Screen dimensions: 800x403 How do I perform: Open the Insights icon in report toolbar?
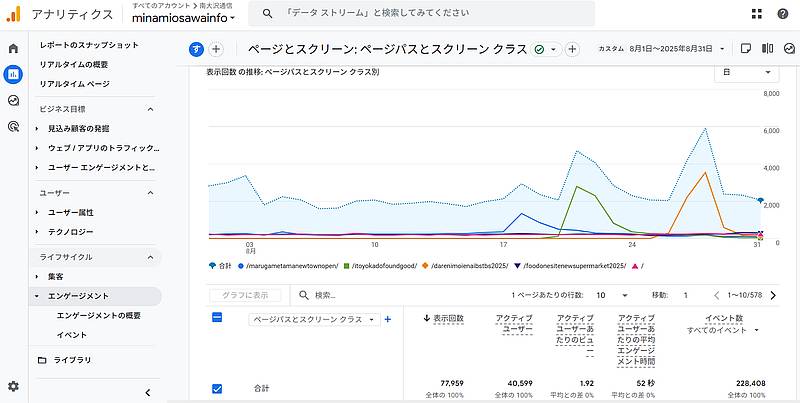click(x=788, y=48)
